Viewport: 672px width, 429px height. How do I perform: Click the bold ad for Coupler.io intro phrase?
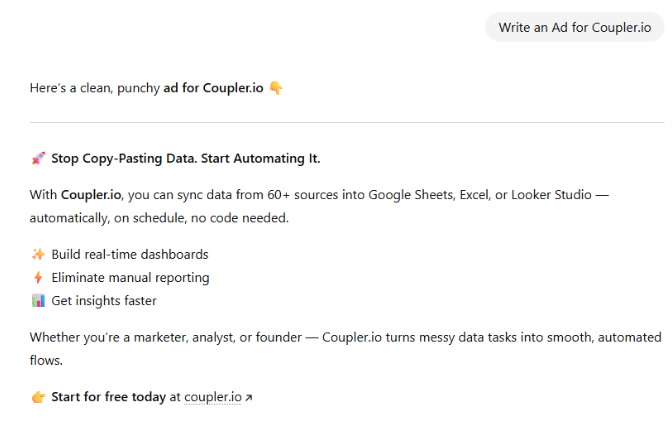213,87
